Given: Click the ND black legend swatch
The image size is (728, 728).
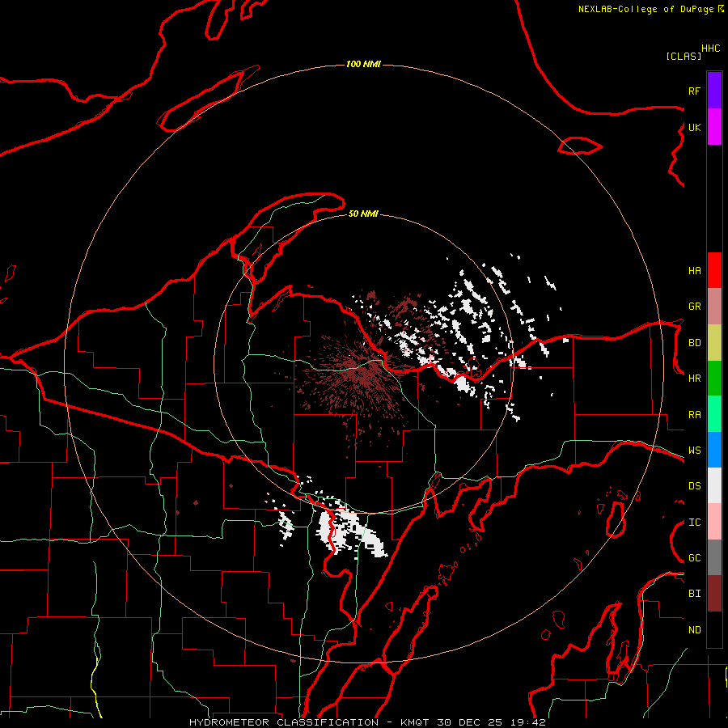Looking at the screenshot, I should coord(714,629).
